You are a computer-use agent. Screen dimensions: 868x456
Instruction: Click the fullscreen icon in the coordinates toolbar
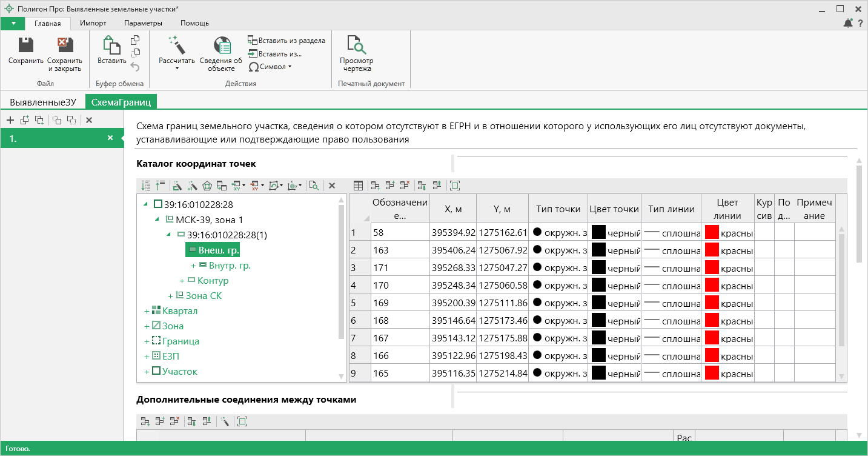click(x=455, y=186)
